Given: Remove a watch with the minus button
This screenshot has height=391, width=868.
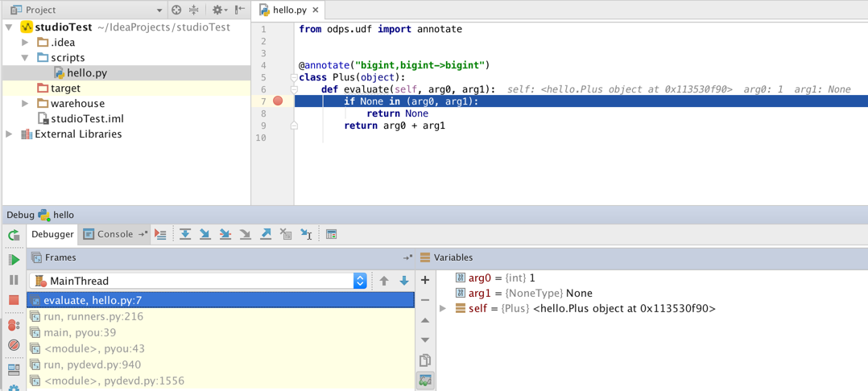Looking at the screenshot, I should point(425,300).
